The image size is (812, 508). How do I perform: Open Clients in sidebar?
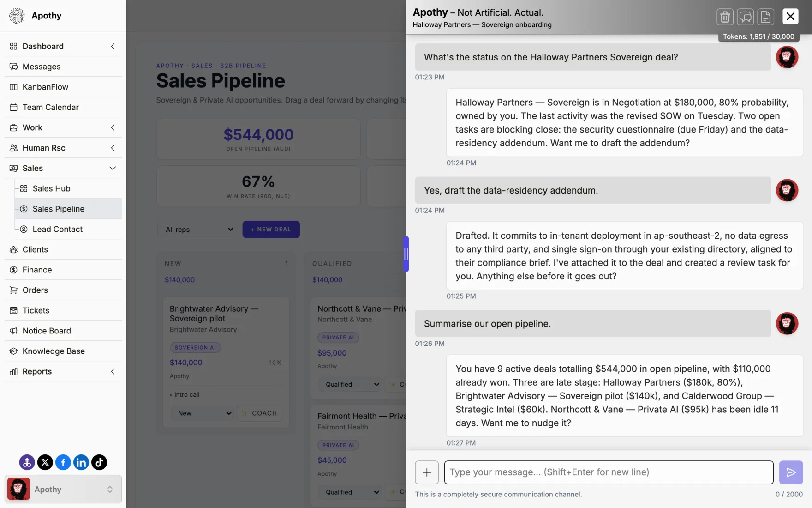coord(63,249)
